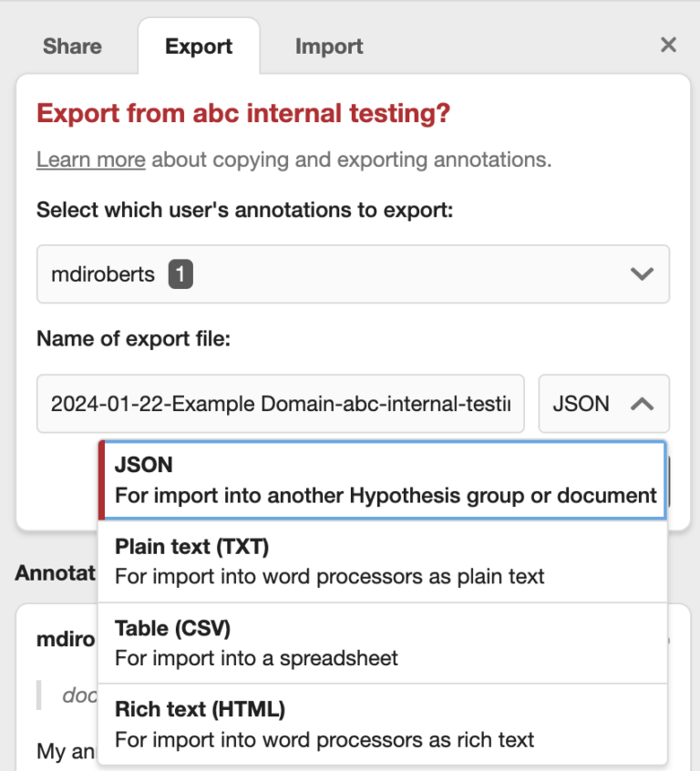Viewport: 700px width, 771px height.
Task: Select the Plain text (TXT) format option
Action: 383,560
